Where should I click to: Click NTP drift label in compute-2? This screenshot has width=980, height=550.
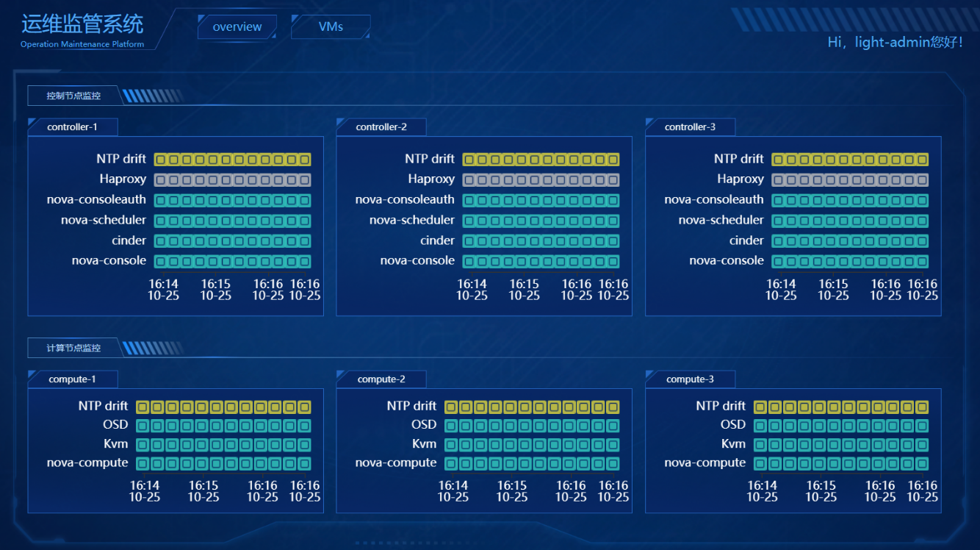tap(412, 406)
